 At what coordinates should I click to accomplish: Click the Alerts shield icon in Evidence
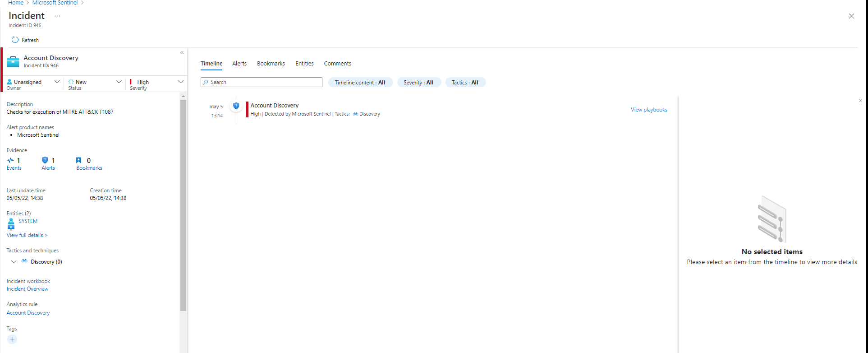(x=45, y=160)
